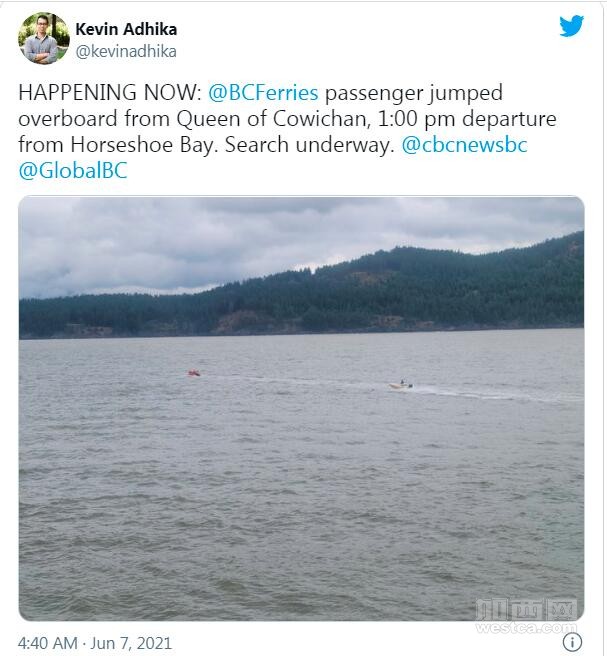Open the @BCFerries mention

coord(263,92)
